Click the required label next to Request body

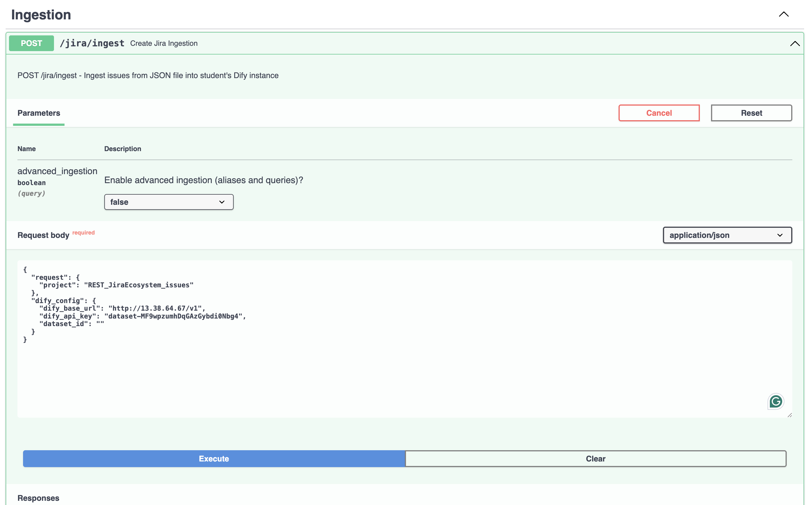point(83,233)
